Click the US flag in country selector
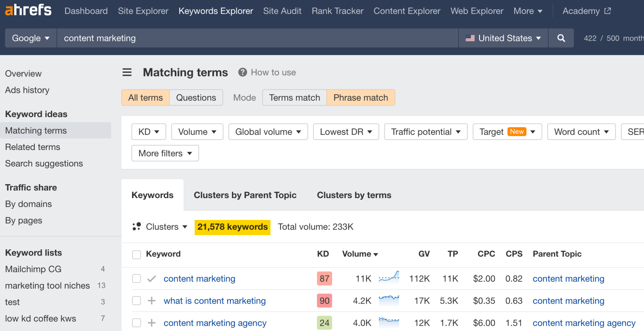 pos(470,38)
